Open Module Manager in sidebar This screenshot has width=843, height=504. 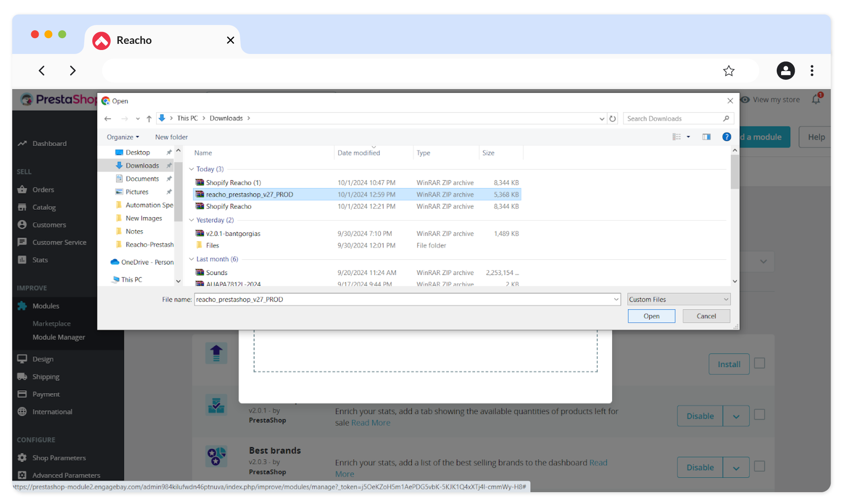tap(59, 337)
